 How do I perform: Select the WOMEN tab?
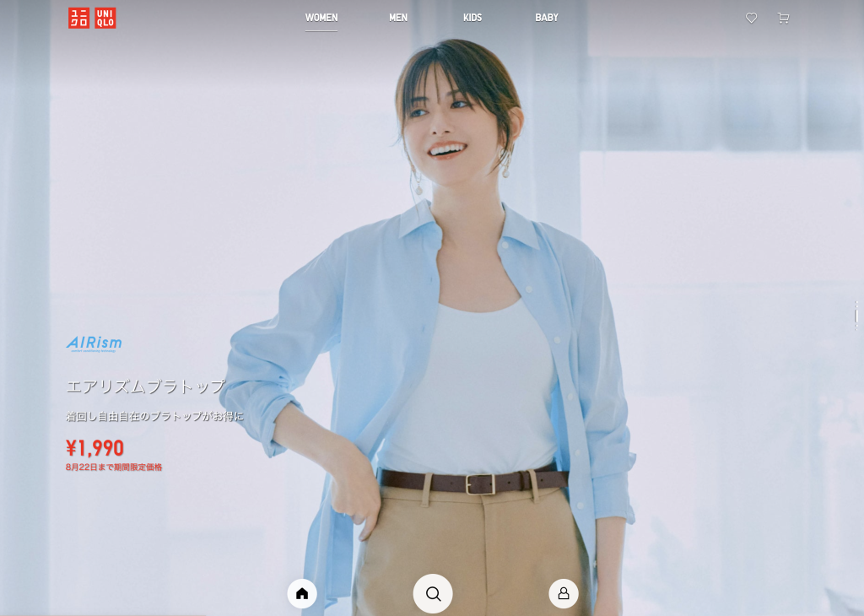[321, 18]
